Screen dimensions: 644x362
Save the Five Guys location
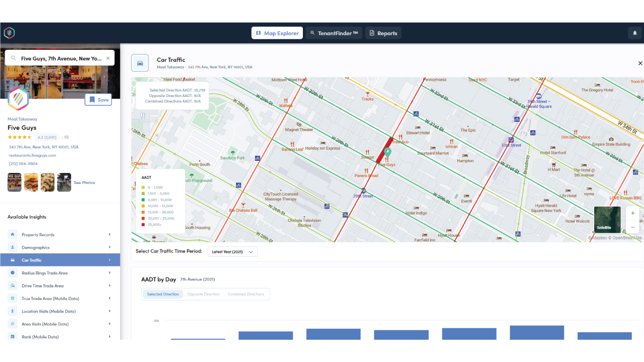point(99,100)
